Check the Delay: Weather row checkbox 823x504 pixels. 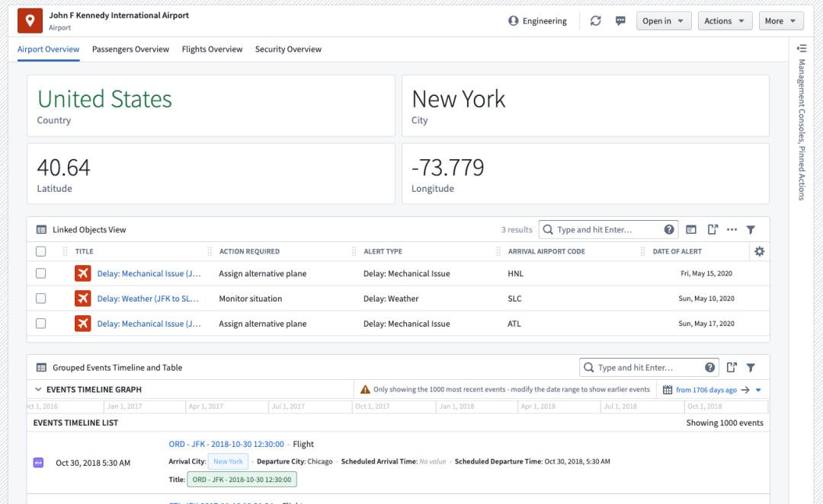coord(41,298)
